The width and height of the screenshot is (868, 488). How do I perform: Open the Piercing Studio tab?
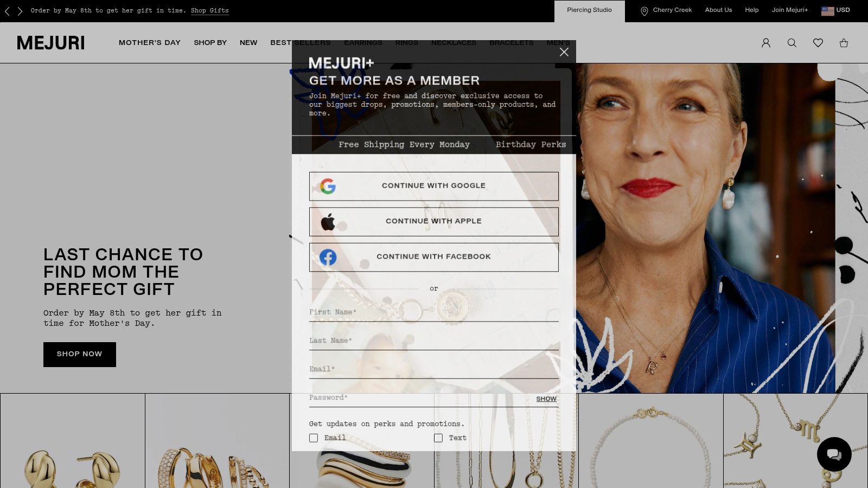[590, 11]
